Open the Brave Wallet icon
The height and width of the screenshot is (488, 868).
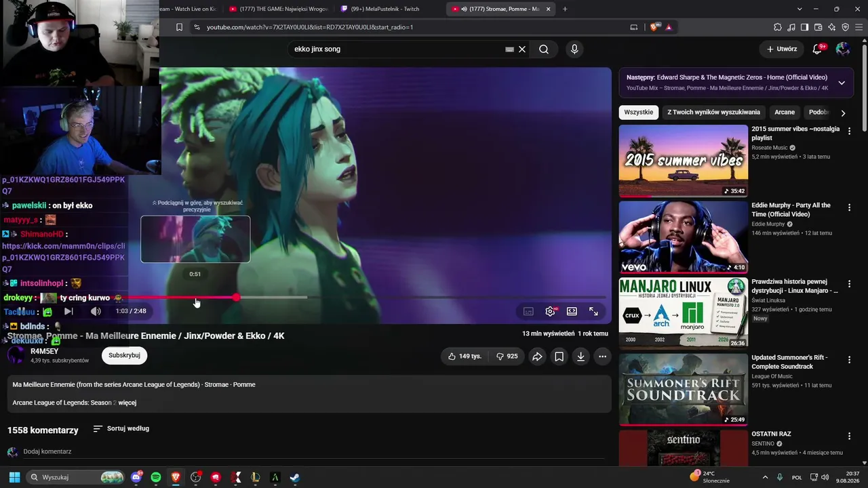tap(818, 27)
